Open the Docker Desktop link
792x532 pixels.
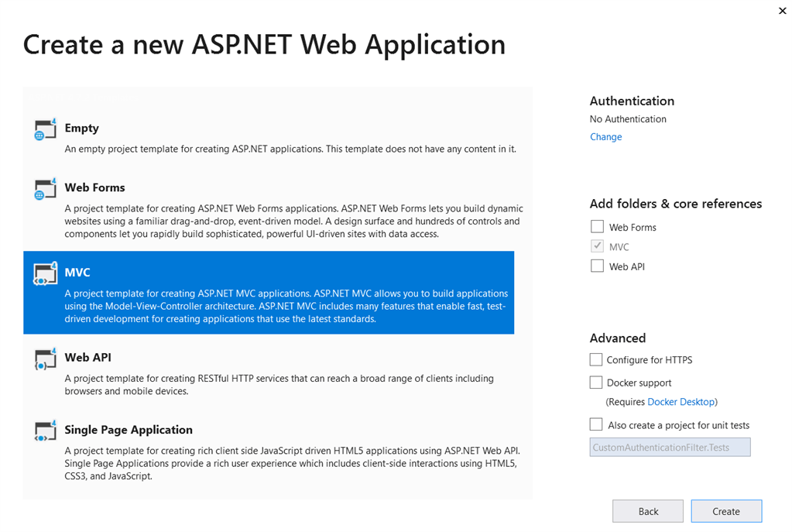tap(681, 401)
